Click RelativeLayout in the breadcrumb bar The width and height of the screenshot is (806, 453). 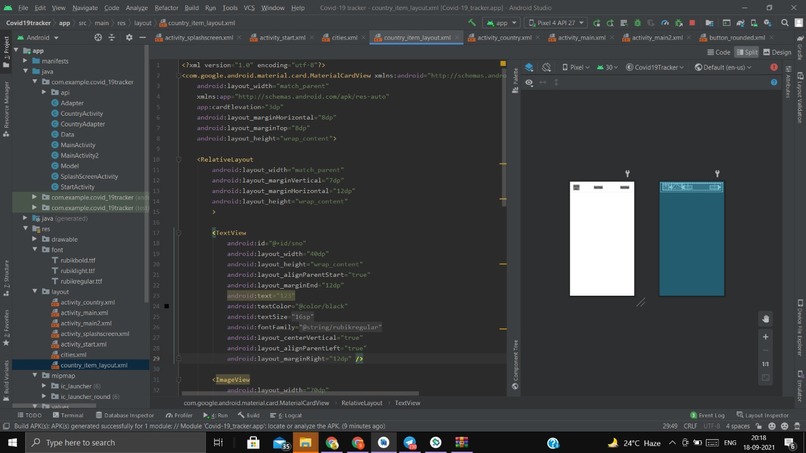pos(362,403)
